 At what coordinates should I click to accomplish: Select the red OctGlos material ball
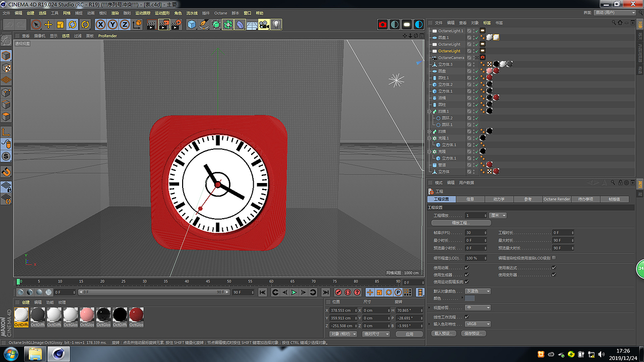[x=136, y=315]
